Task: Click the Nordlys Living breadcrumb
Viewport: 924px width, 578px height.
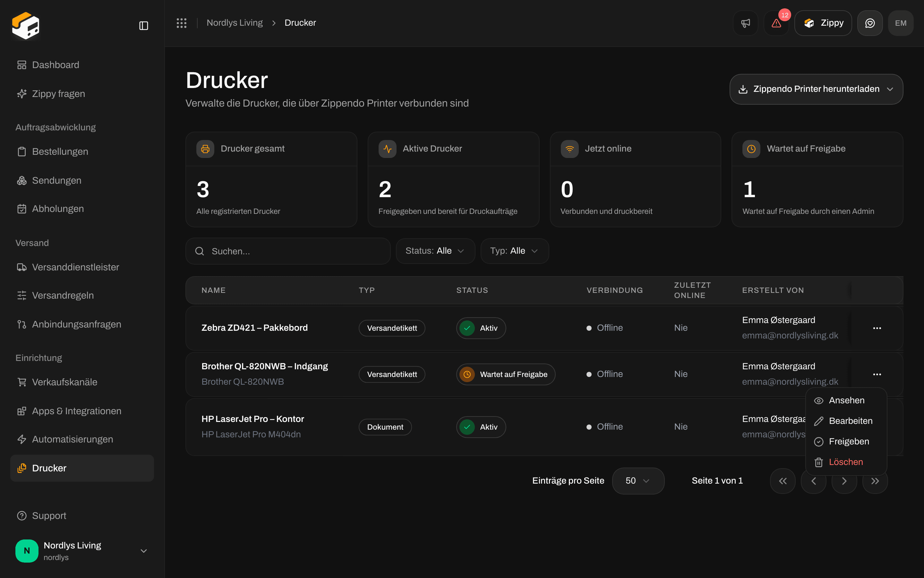Action: point(235,23)
